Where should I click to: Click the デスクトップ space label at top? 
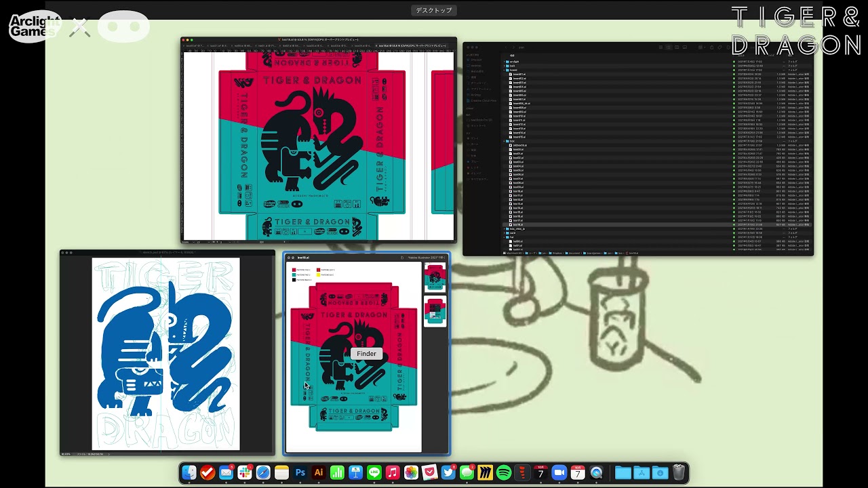tap(434, 10)
